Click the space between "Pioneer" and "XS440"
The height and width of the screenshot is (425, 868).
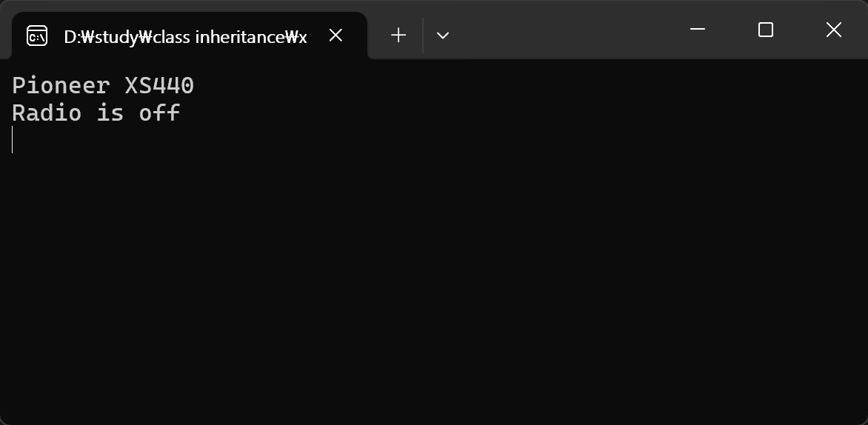pos(117,86)
